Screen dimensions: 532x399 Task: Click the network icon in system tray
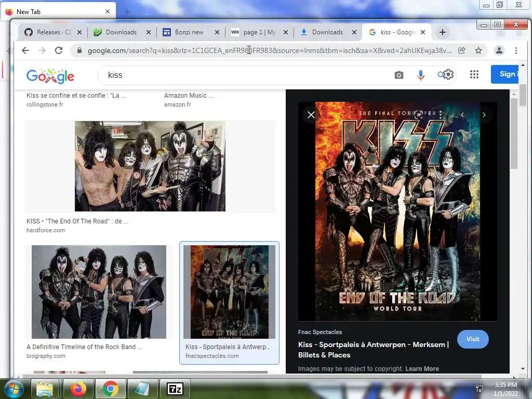click(480, 389)
